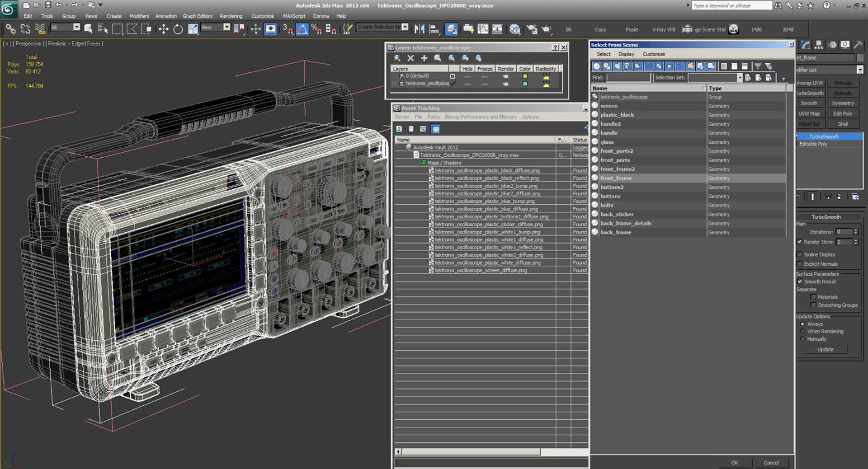Open the Modifier List dropdown
The width and height of the screenshot is (868, 469).
pos(860,70)
